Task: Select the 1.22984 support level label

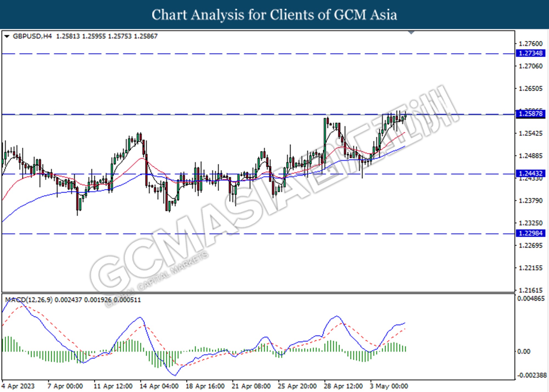Action: point(530,233)
